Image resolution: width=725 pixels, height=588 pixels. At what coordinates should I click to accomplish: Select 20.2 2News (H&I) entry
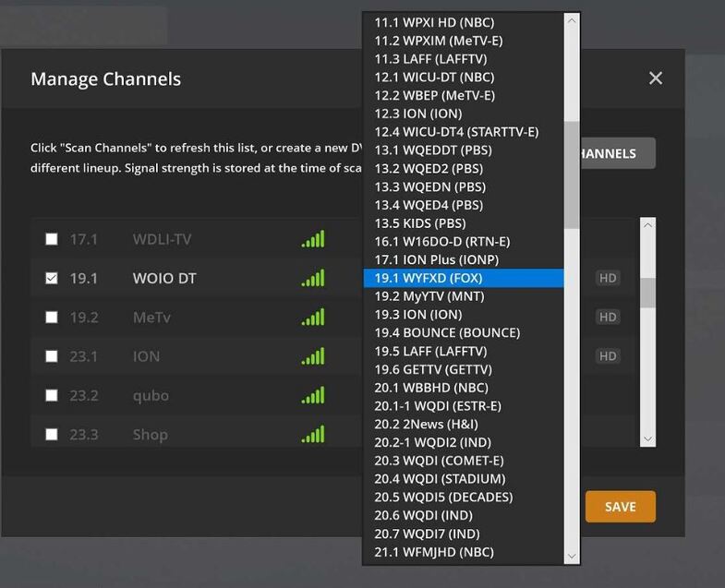click(464, 424)
